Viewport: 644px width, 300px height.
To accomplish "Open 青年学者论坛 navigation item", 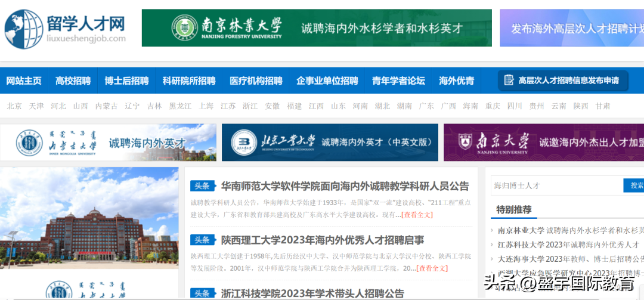I will pos(398,81).
